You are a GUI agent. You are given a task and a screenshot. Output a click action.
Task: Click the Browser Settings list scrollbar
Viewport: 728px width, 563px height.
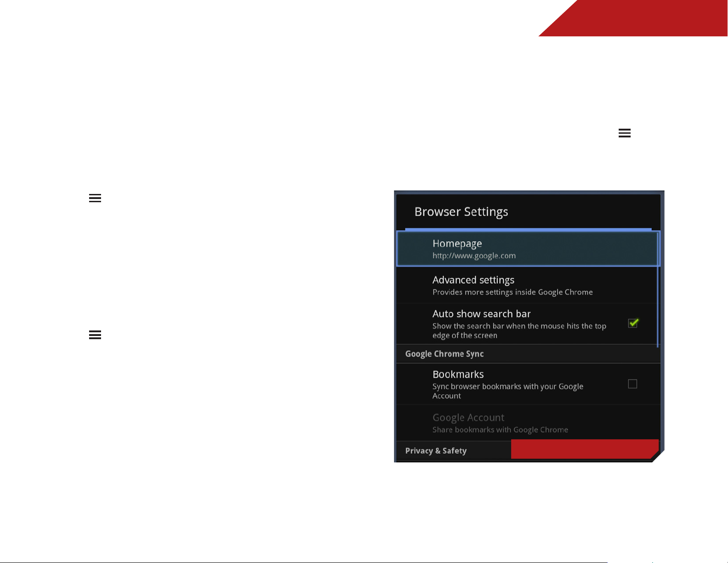coord(658,290)
